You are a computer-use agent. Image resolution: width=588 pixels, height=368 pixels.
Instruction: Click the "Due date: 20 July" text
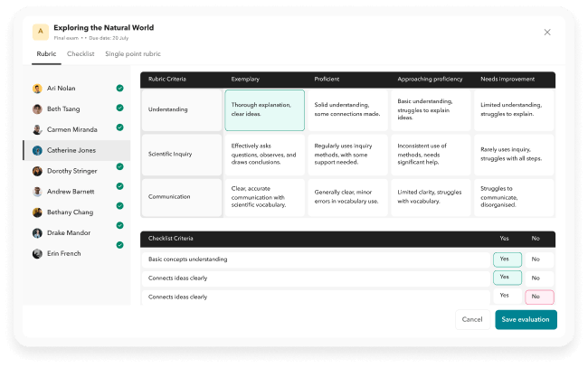click(x=109, y=38)
